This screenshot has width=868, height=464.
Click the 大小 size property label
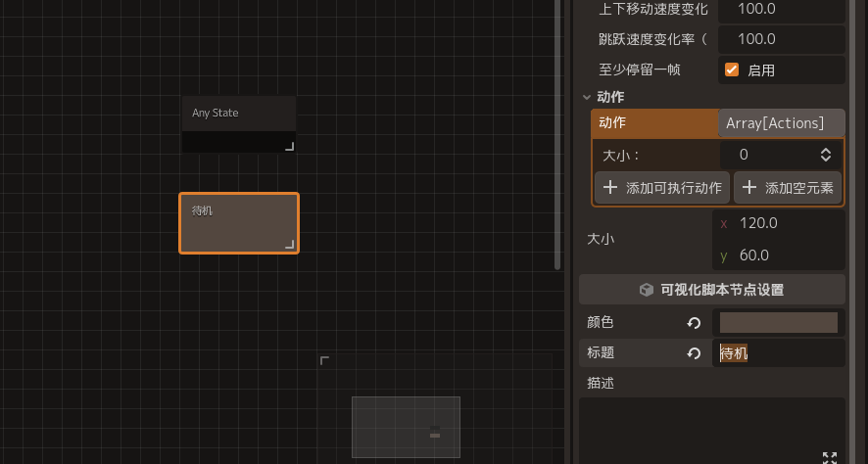click(601, 240)
